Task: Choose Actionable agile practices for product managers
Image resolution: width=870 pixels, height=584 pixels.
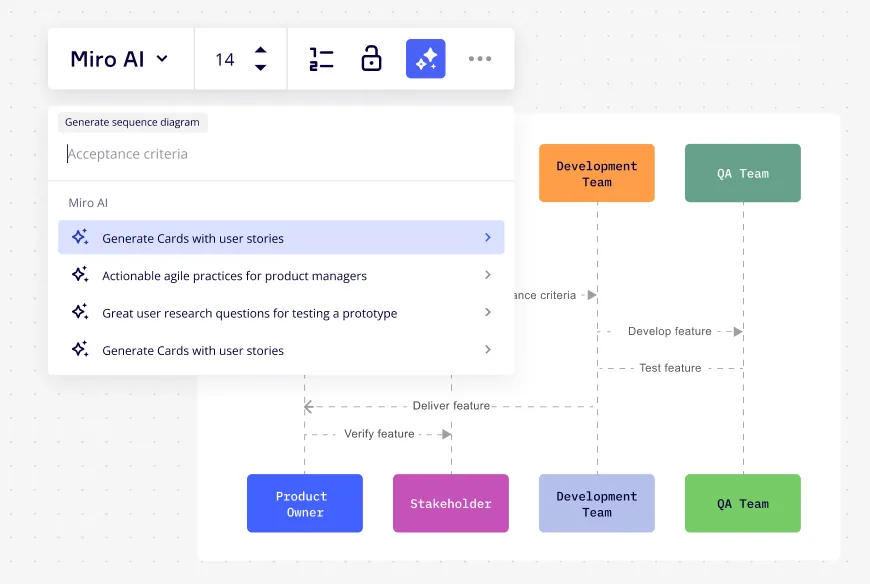Action: pyautogui.click(x=281, y=275)
